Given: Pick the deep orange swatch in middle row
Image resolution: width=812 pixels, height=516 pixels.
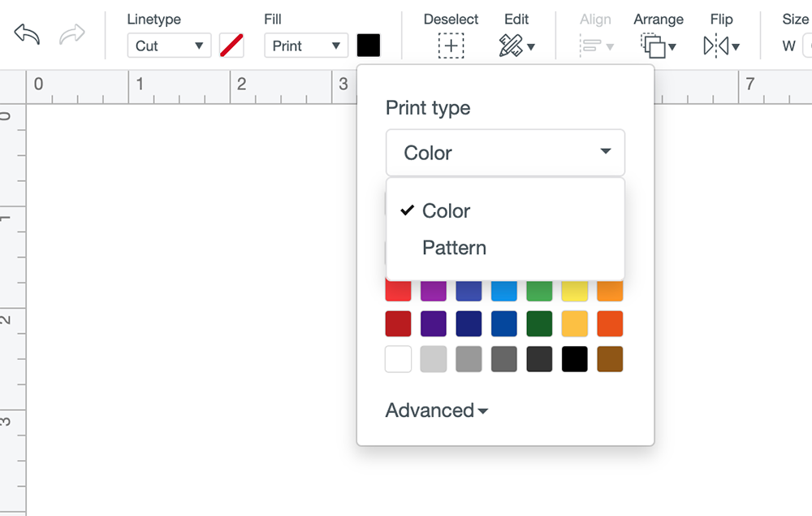Looking at the screenshot, I should [x=610, y=323].
